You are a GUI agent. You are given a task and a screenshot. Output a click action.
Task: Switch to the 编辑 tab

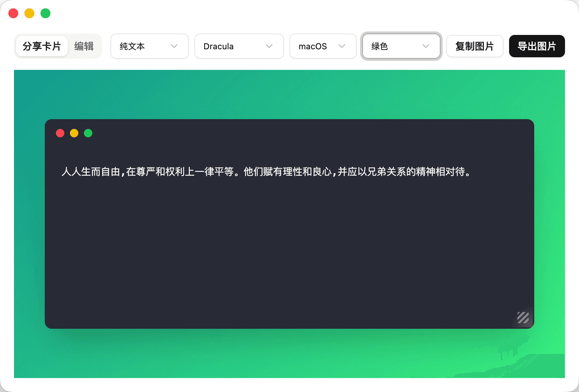(84, 46)
